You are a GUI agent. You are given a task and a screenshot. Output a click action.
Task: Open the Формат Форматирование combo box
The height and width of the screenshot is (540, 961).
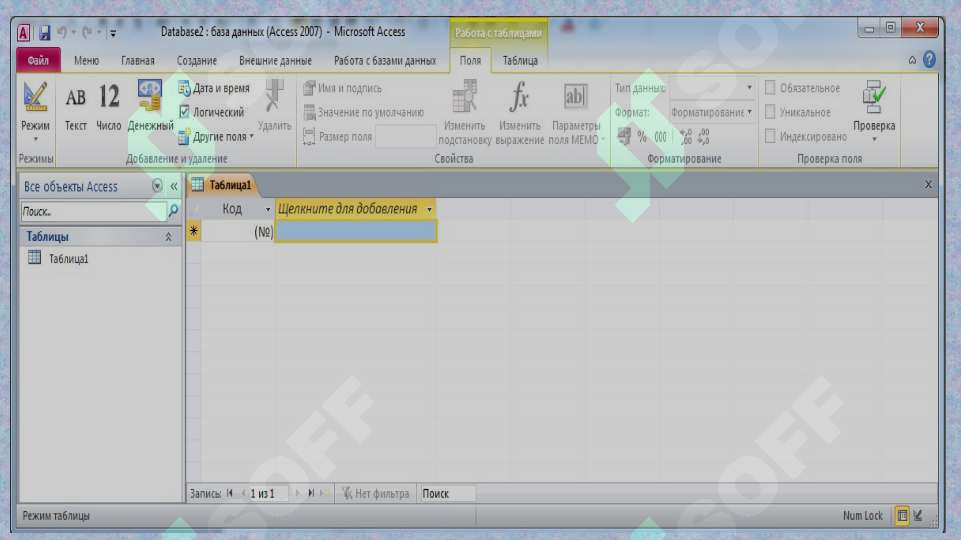click(712, 112)
